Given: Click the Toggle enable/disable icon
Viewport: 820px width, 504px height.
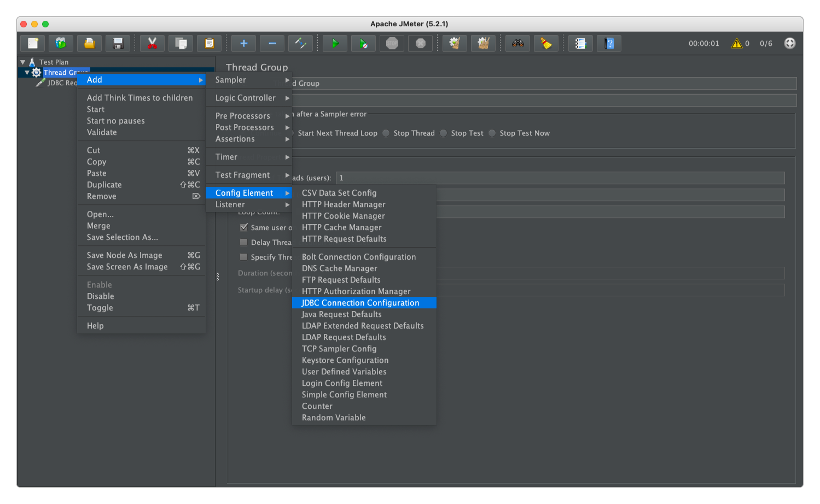Looking at the screenshot, I should coord(301,43).
